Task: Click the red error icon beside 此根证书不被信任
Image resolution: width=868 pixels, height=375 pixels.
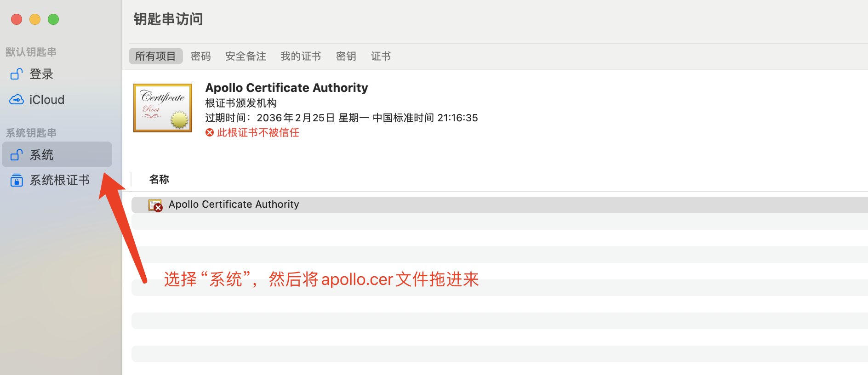Action: [x=210, y=133]
